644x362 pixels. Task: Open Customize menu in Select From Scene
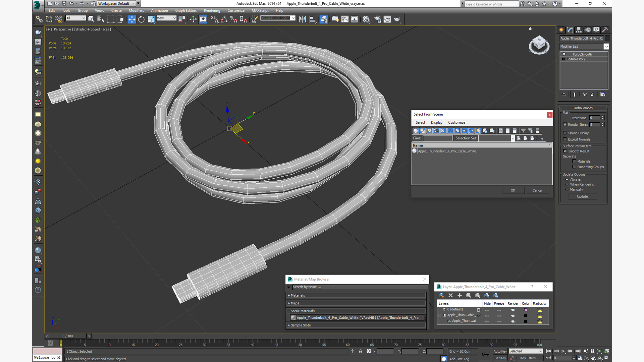coord(457,123)
